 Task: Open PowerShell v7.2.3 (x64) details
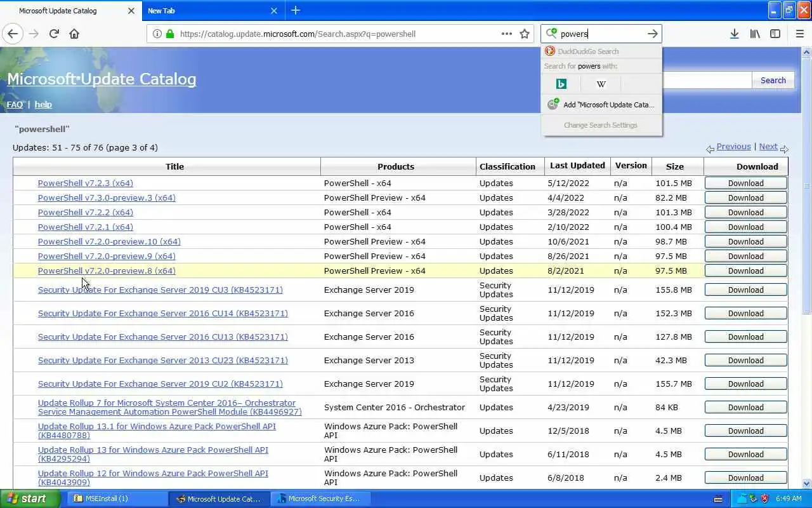pos(86,183)
